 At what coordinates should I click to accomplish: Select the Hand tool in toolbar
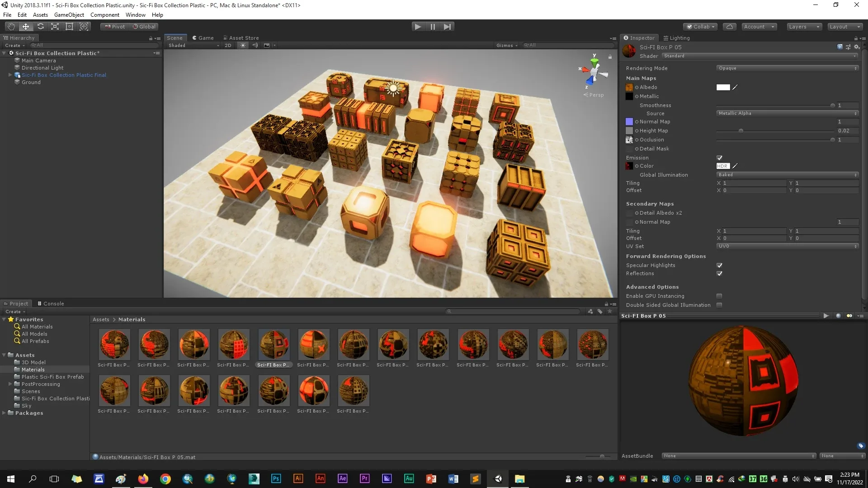[11, 27]
